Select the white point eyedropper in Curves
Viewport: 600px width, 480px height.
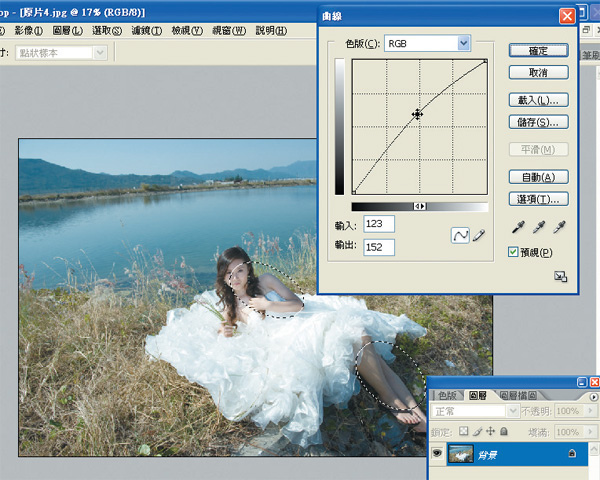tap(559, 227)
